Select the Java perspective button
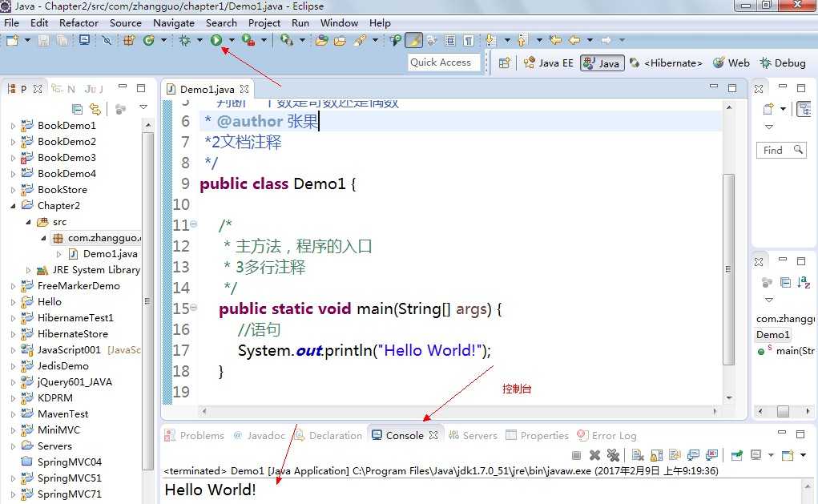 (602, 63)
